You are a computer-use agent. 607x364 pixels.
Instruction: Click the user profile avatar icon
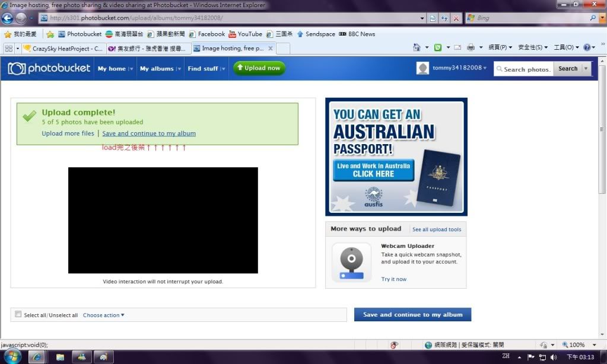pyautogui.click(x=422, y=69)
